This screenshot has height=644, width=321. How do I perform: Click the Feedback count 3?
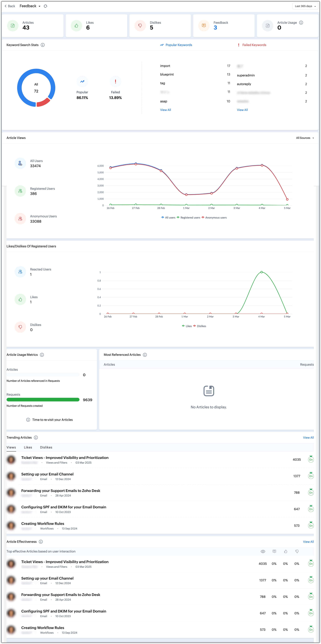point(215,28)
